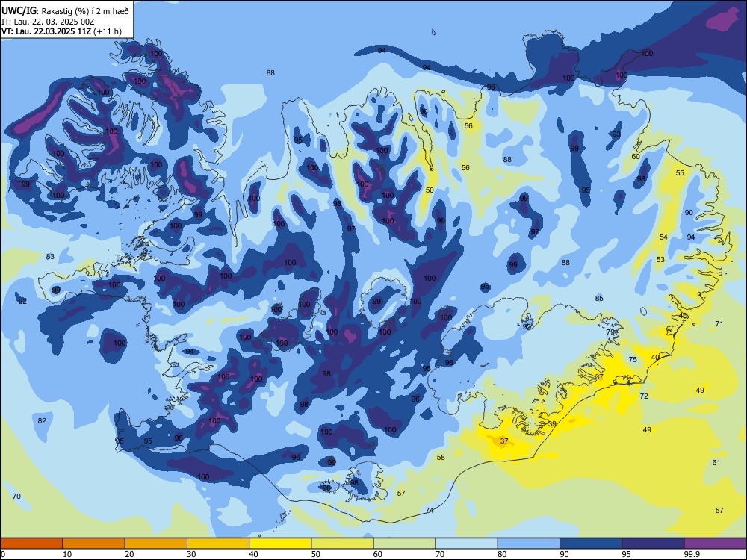Click the map value '53'
Viewport: 747px width, 560px height.
(x=660, y=260)
